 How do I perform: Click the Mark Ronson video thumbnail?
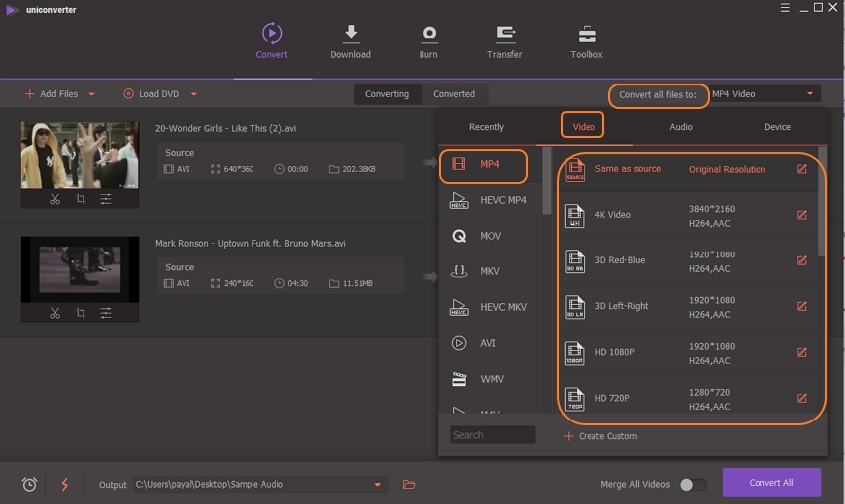coord(80,269)
